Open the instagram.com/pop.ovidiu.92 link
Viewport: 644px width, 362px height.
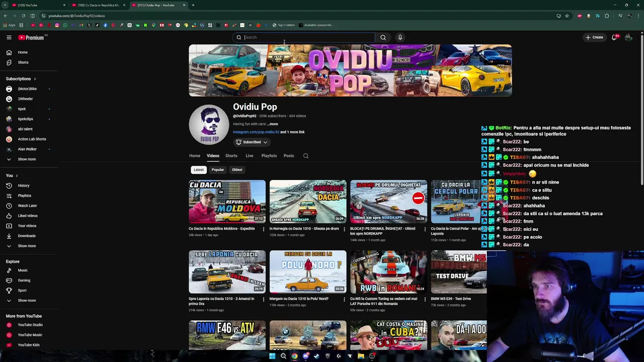pos(256,132)
